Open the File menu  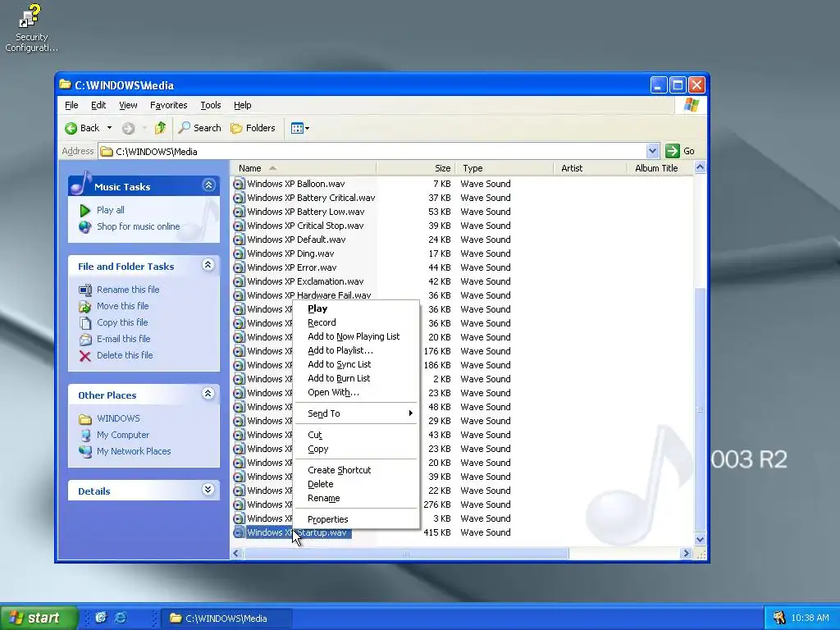(x=71, y=105)
